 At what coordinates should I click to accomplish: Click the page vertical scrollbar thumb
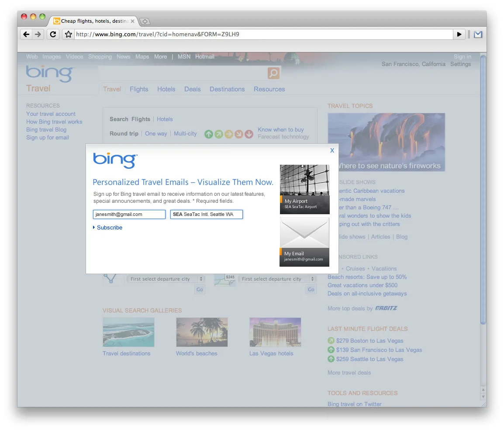pos(483,190)
